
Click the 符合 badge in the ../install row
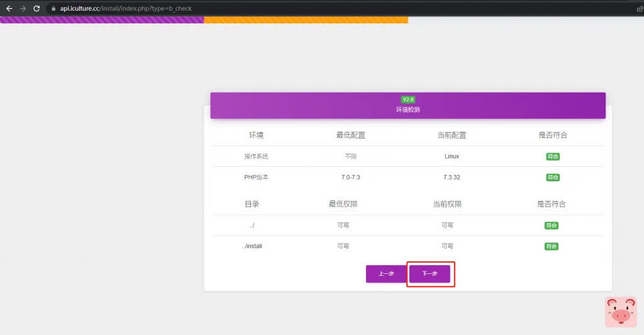(x=551, y=247)
